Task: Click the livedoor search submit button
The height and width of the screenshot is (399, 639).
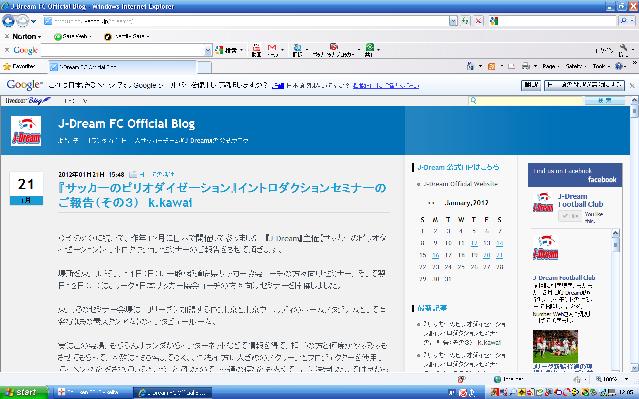Action: click(605, 101)
